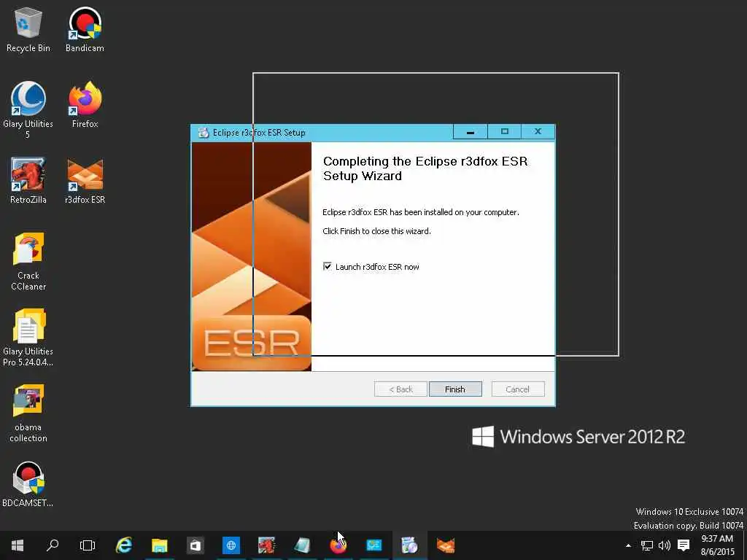Select the RetroZilla desktop shortcut

point(28,181)
